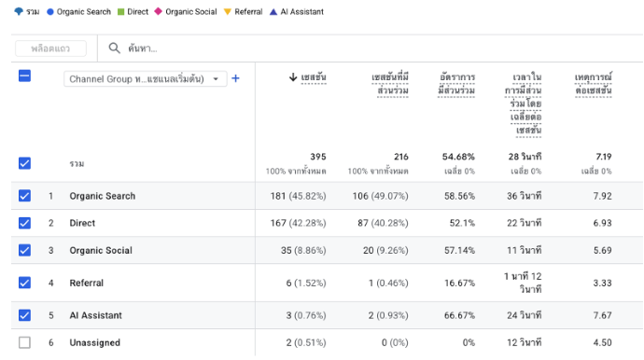Sort by เซสชันที่มีส่วนร่วม column header

pyautogui.click(x=390, y=84)
